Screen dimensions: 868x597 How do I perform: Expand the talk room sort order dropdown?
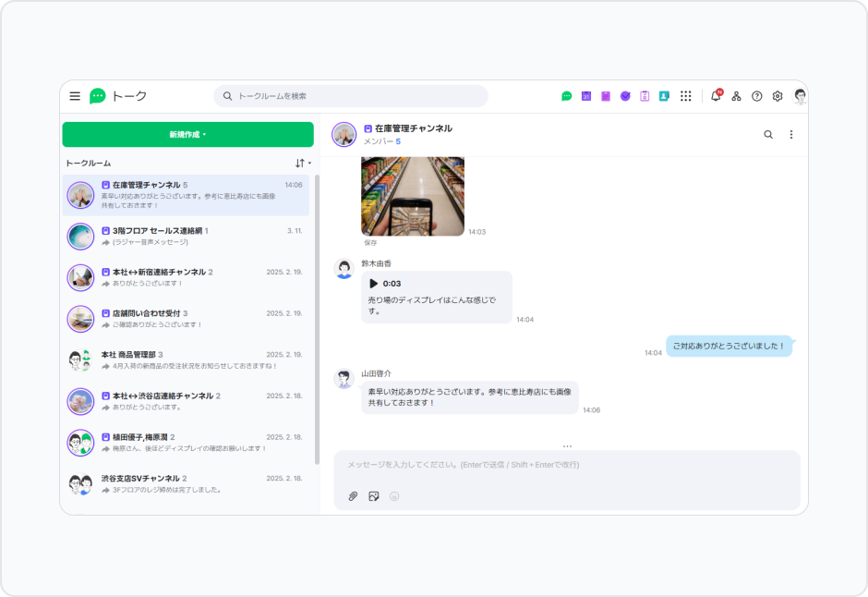pos(302,164)
